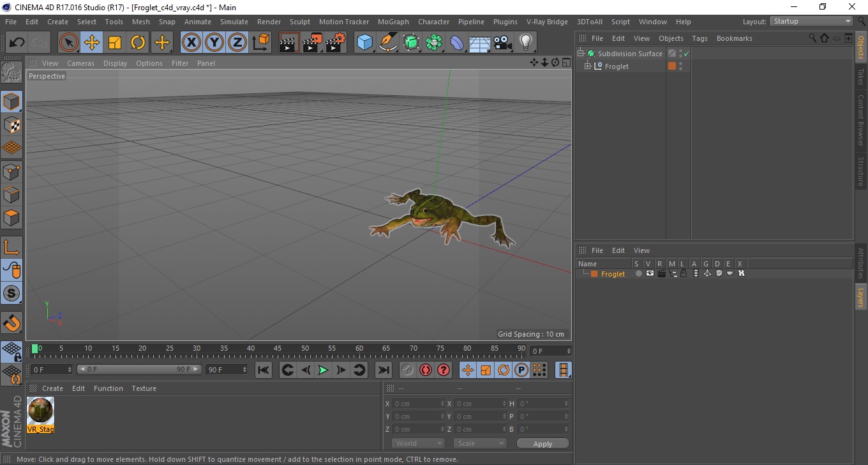Switch to the Layers side tab
The height and width of the screenshot is (465, 868).
861,297
